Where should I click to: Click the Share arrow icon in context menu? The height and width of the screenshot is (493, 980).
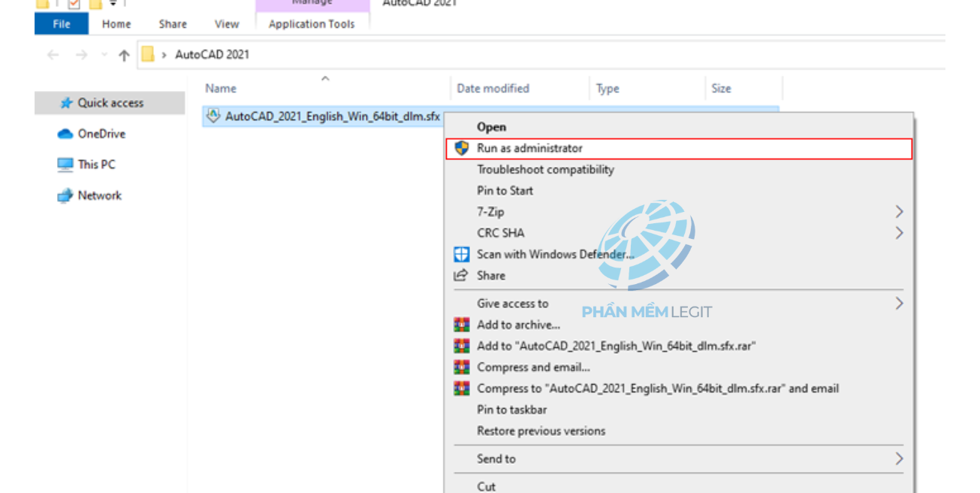461,275
